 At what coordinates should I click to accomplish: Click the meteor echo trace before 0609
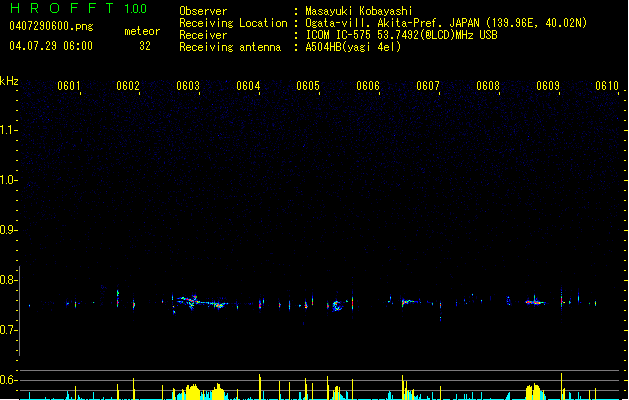536,302
